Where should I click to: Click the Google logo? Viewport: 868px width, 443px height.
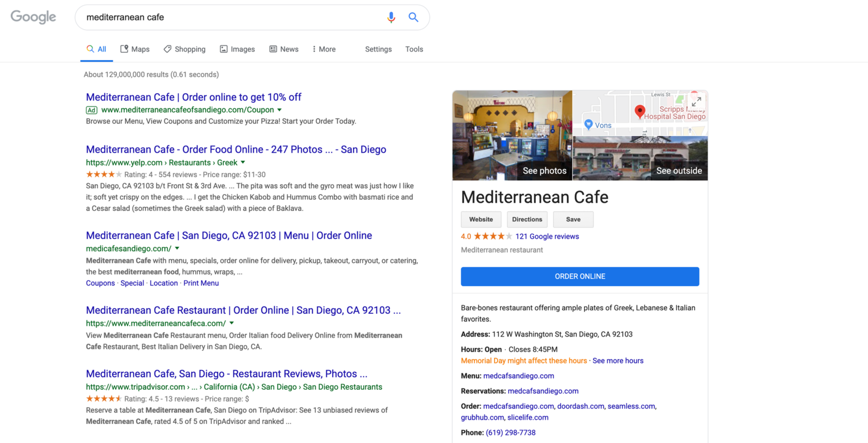pyautogui.click(x=33, y=17)
